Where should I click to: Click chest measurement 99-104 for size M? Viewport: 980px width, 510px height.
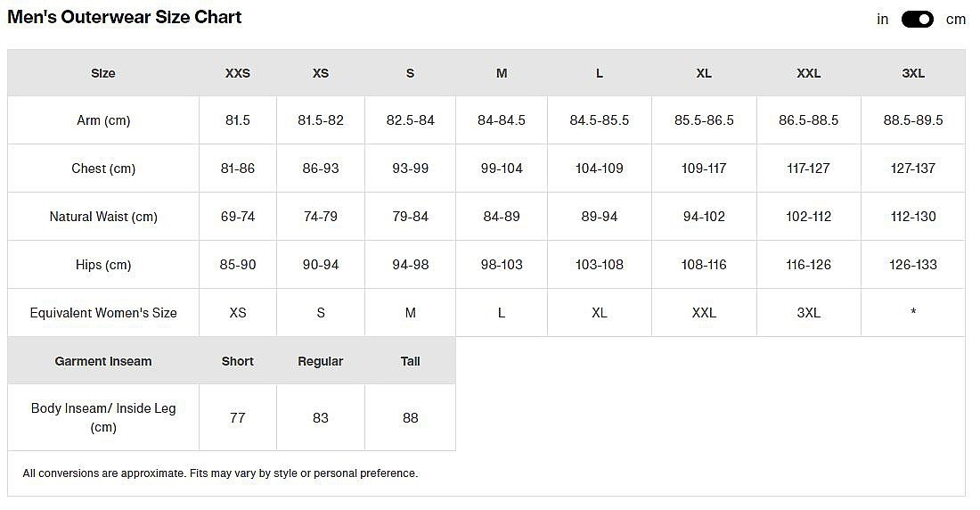502,169
